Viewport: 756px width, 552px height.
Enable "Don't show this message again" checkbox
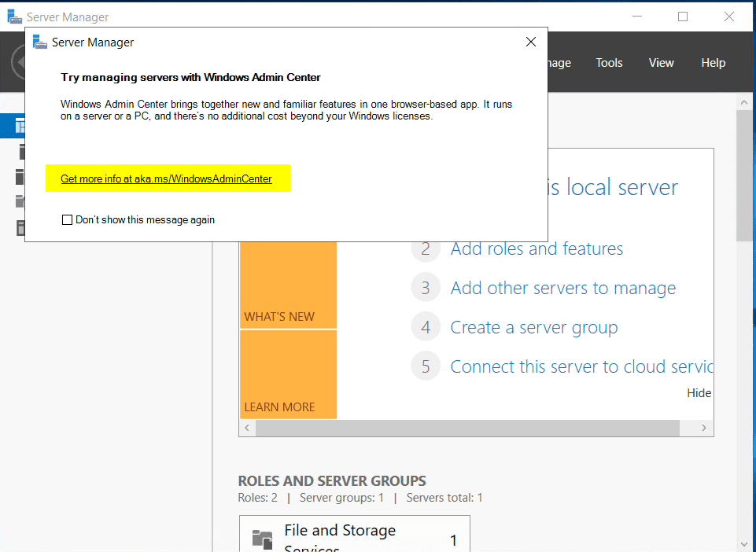[68, 220]
